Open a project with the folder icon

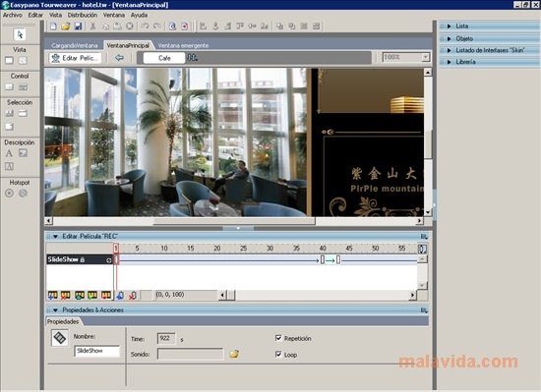coord(66,27)
